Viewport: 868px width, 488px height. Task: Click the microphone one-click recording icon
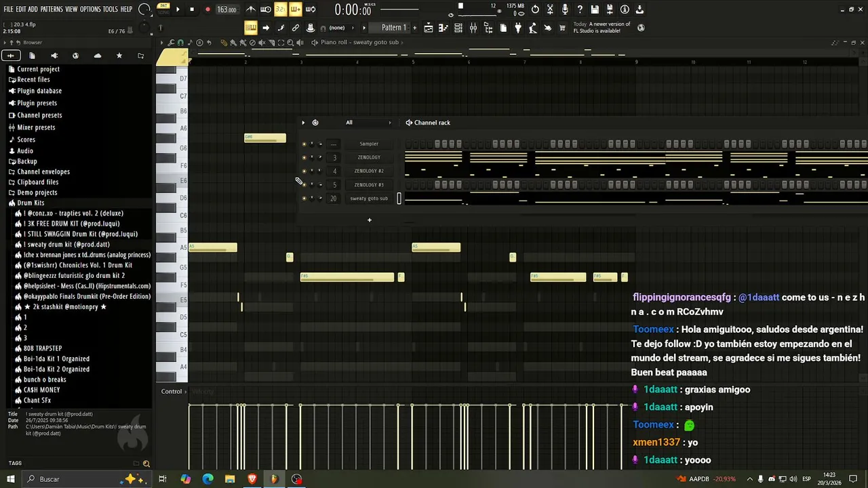pyautogui.click(x=565, y=9)
